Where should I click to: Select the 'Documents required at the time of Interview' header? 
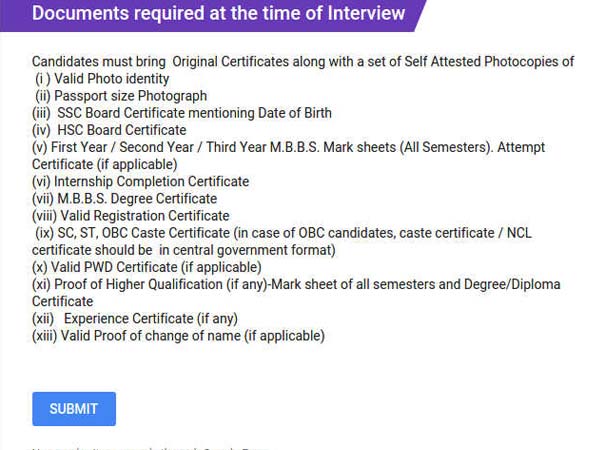(218, 13)
